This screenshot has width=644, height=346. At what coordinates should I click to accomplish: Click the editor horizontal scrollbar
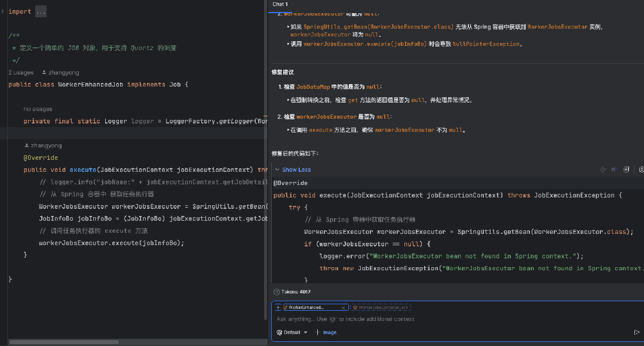(64, 342)
